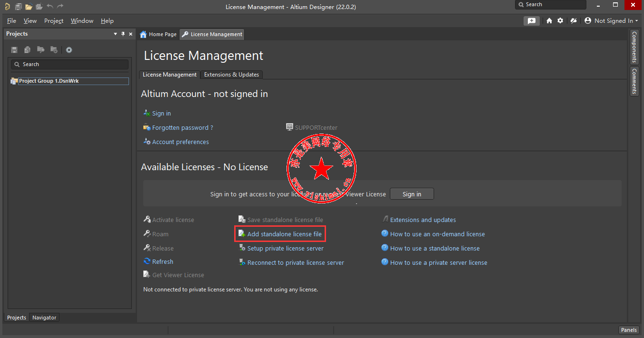Open the Help menu
This screenshot has width=644, height=338.
coord(107,21)
